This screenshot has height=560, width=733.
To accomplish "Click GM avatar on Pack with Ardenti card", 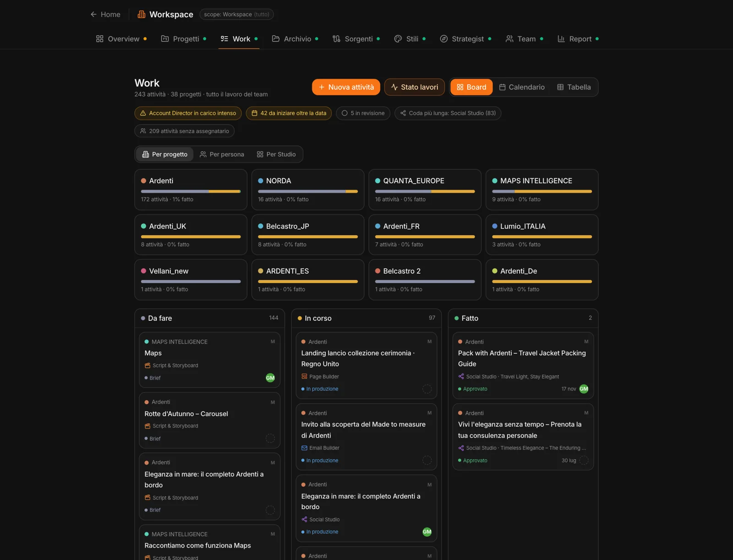I will [584, 389].
